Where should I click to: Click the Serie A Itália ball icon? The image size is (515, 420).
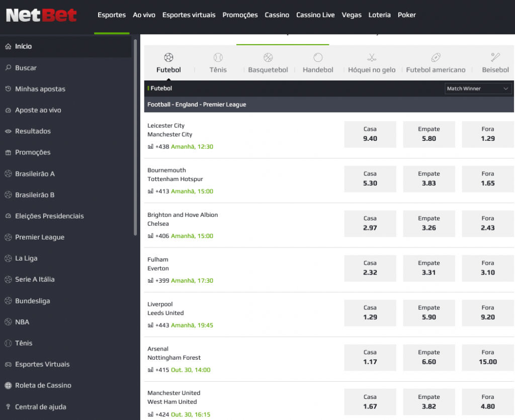point(8,280)
